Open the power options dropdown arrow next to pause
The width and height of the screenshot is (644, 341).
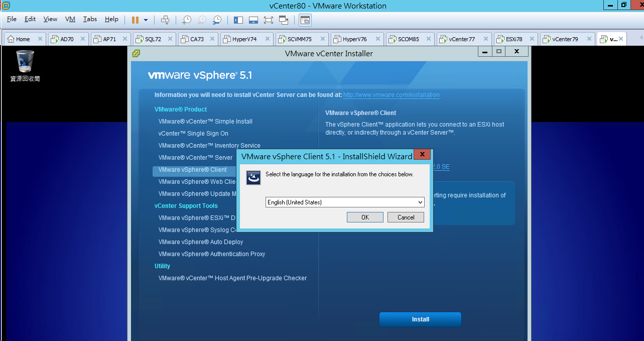click(x=146, y=20)
